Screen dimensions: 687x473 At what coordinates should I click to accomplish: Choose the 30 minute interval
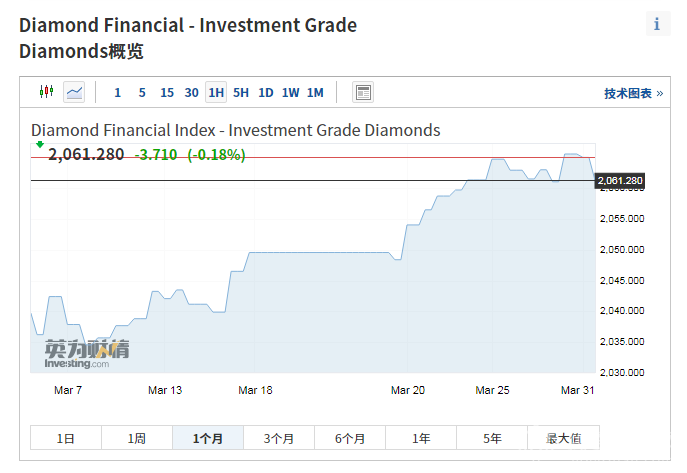191,93
